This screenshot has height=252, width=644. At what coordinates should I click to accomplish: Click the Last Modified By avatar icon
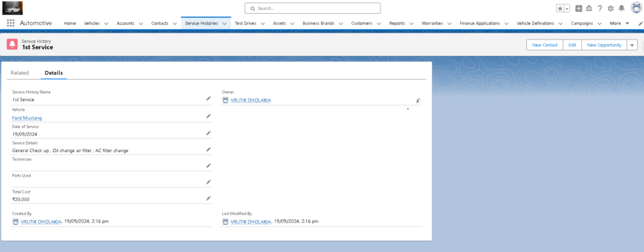pyautogui.click(x=225, y=222)
